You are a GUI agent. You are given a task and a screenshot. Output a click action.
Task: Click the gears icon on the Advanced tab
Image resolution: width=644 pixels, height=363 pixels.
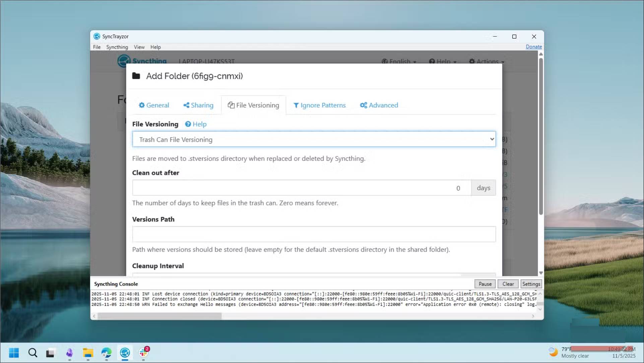tap(364, 105)
